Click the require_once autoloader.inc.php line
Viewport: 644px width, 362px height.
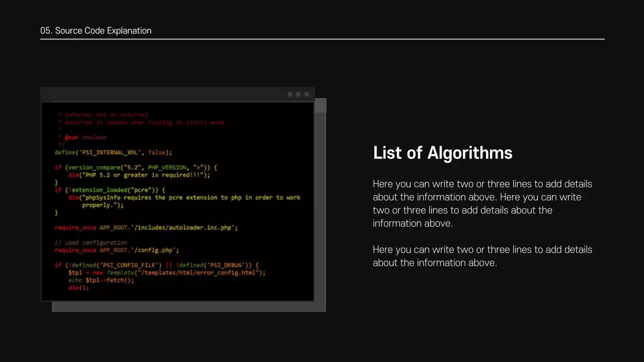tap(146, 228)
